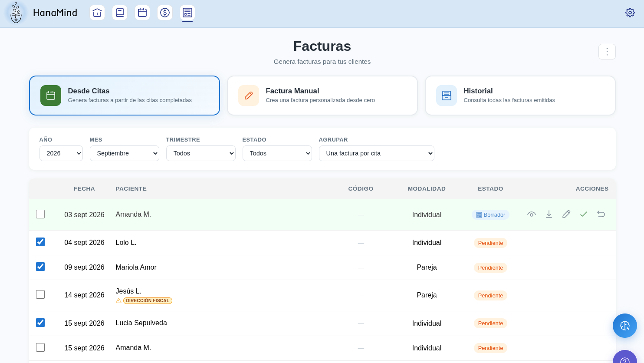Click the Paciente column header

(x=131, y=189)
